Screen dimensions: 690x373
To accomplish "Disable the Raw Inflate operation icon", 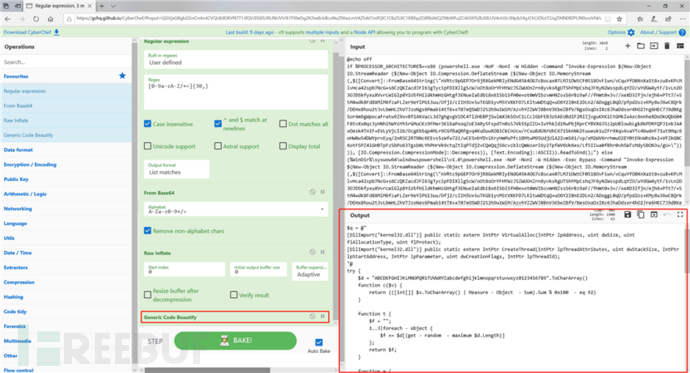I will tap(312, 252).
